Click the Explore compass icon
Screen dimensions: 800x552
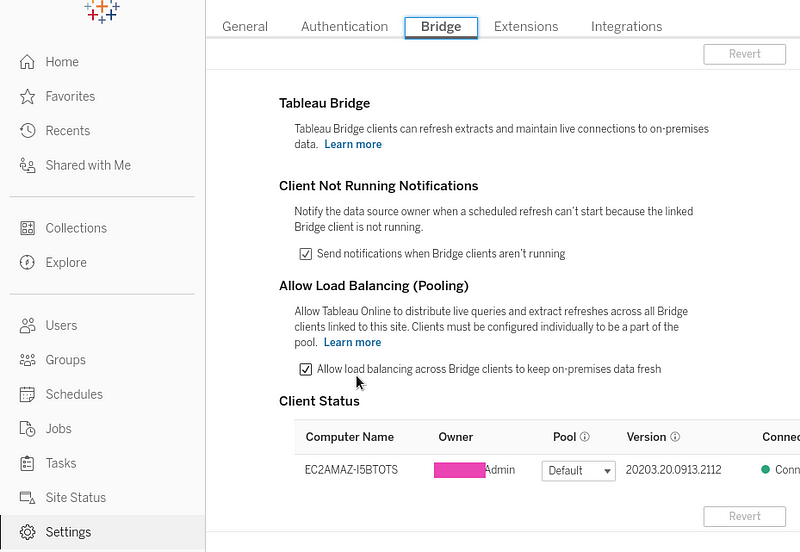27,262
